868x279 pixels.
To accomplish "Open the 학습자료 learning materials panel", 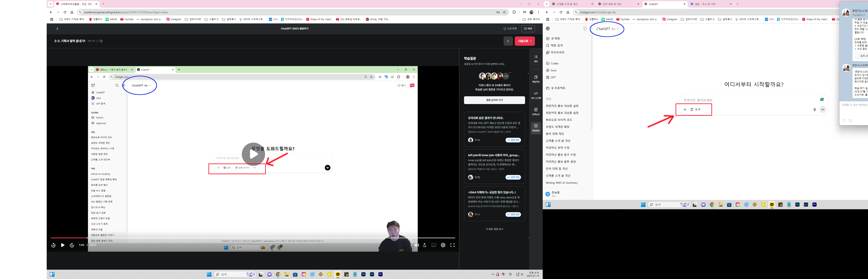I will (x=536, y=79).
